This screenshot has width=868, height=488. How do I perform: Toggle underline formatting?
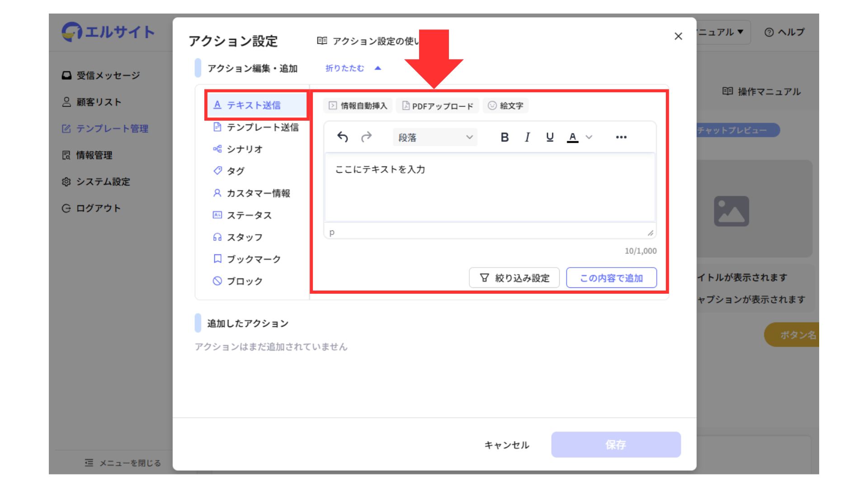[550, 137]
